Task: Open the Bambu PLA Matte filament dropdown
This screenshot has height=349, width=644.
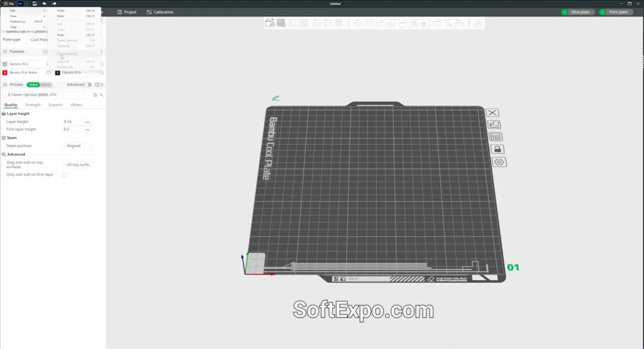Action: click(27, 73)
